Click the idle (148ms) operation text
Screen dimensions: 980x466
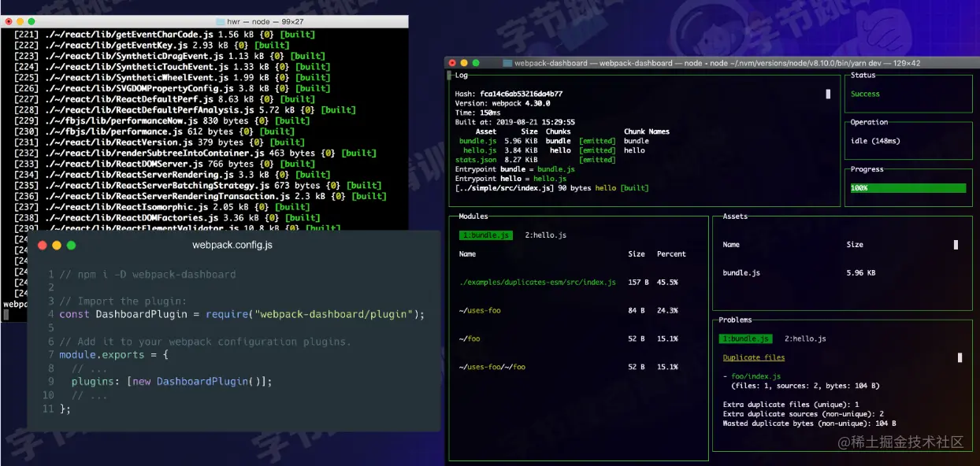point(875,141)
